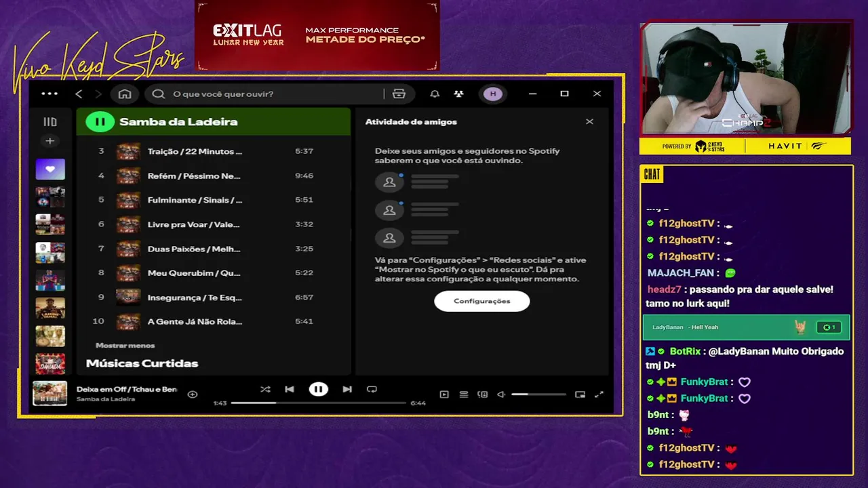Click track duration 9:46

click(x=304, y=176)
